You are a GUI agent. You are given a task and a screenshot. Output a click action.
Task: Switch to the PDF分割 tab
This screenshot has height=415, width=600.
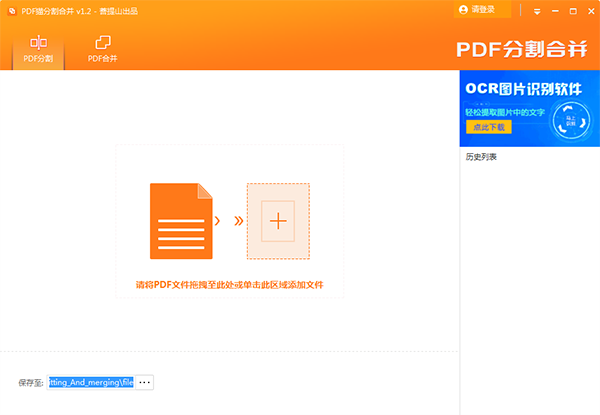pos(38,49)
